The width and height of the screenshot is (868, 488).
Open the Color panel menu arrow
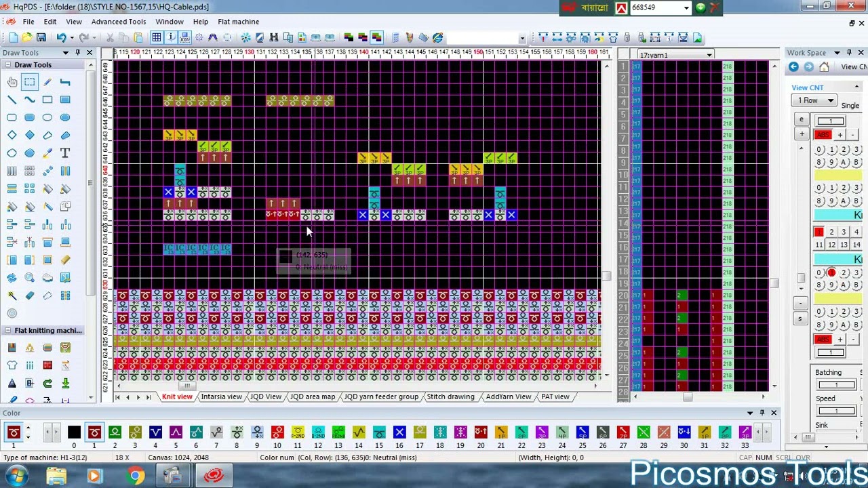750,413
